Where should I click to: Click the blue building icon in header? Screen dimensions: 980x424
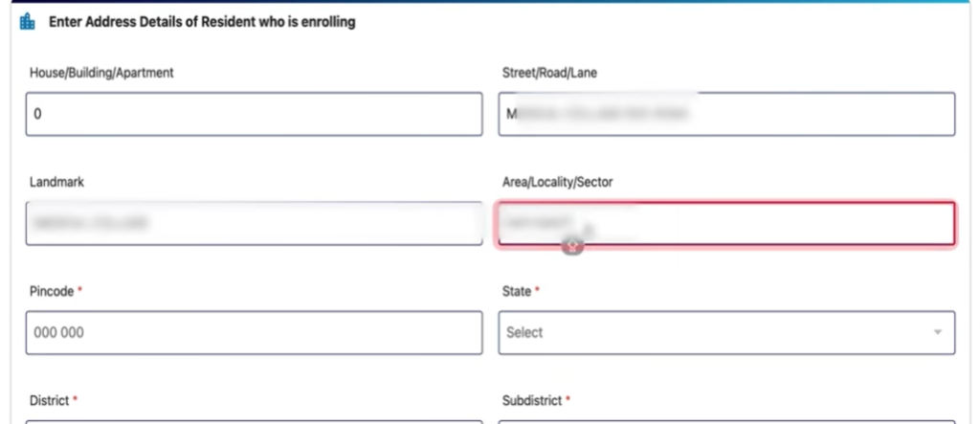coord(27,22)
